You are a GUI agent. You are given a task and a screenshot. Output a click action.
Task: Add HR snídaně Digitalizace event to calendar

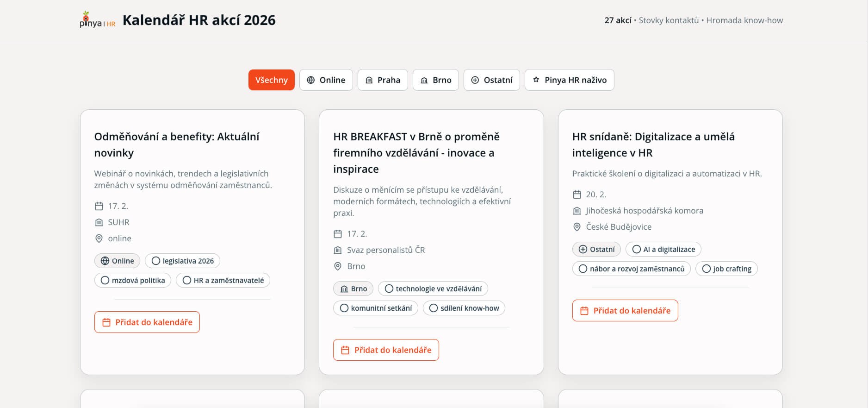625,310
